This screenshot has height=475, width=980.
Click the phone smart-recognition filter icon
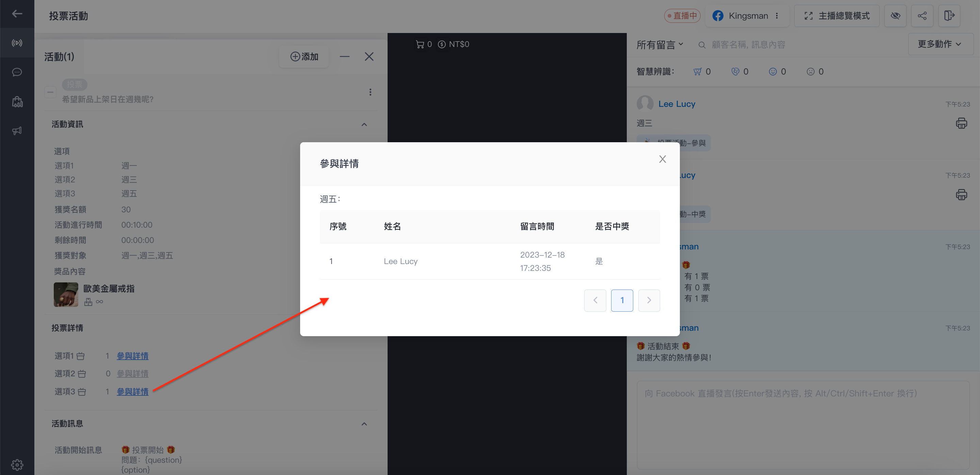coord(735,71)
